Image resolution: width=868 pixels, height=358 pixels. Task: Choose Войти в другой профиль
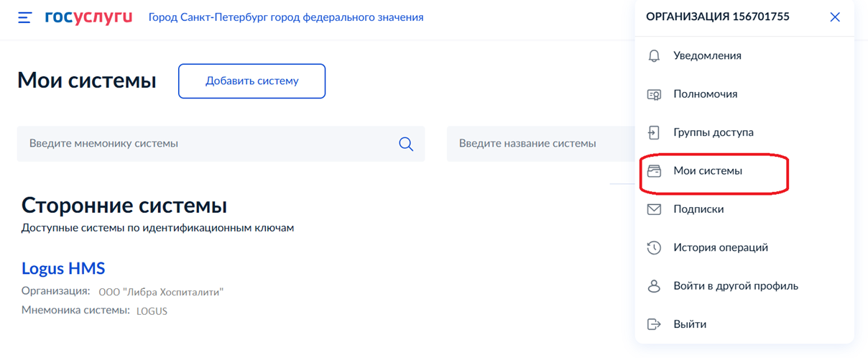(x=736, y=286)
